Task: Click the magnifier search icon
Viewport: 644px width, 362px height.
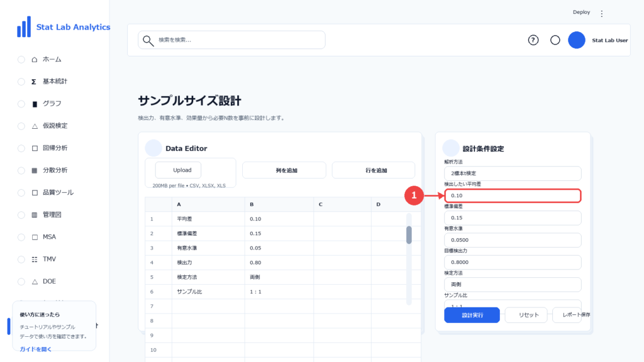Action: pos(148,40)
